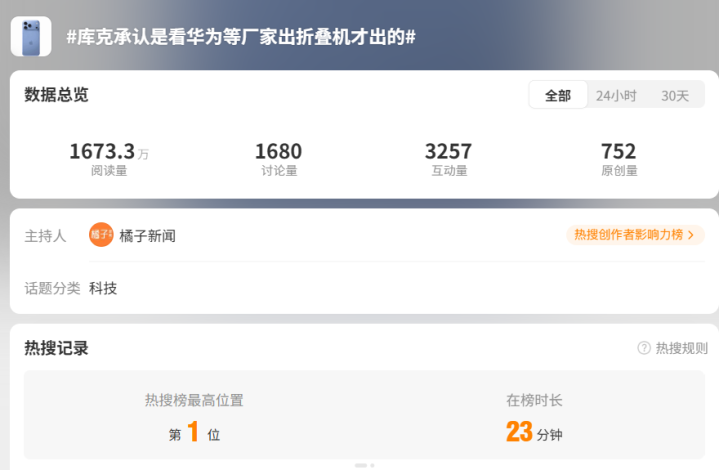Click the host name 橘子新闻
The height and width of the screenshot is (470, 719).
[x=147, y=236]
